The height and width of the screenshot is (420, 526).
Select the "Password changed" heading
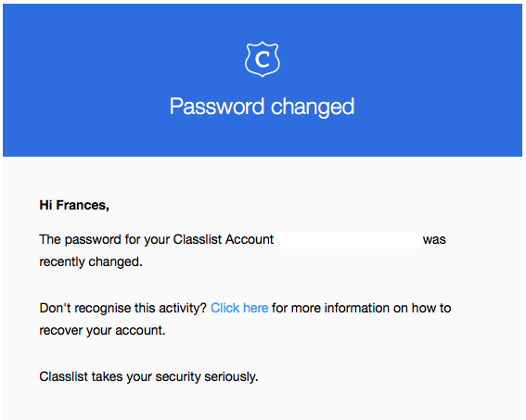(x=262, y=107)
